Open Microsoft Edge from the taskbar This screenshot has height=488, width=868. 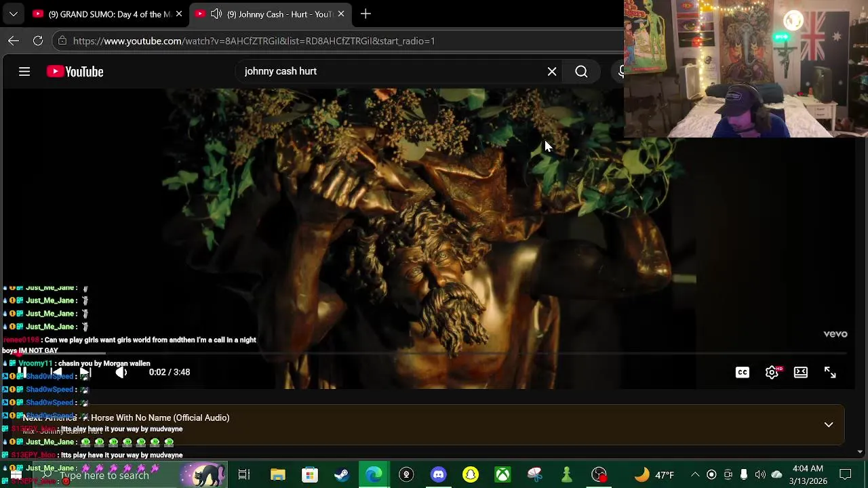(374, 474)
